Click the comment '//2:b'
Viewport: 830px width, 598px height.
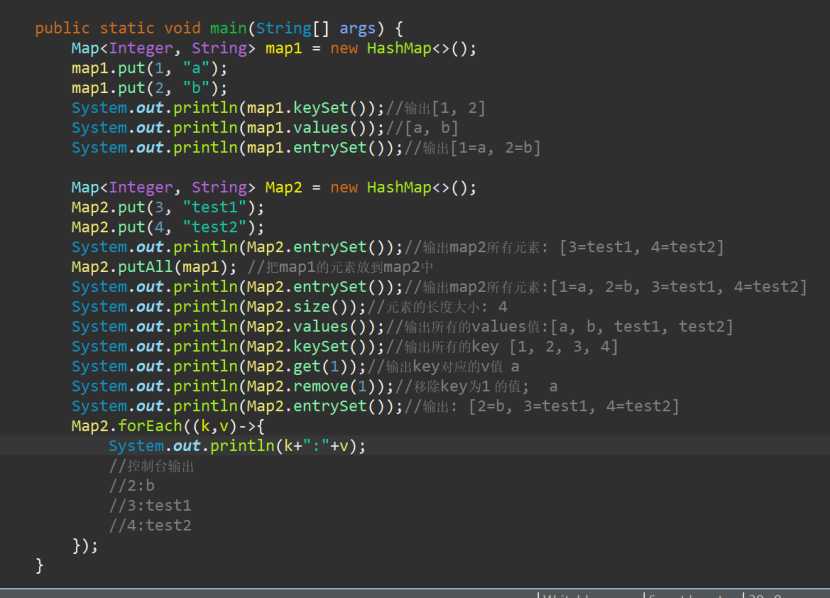tap(132, 486)
